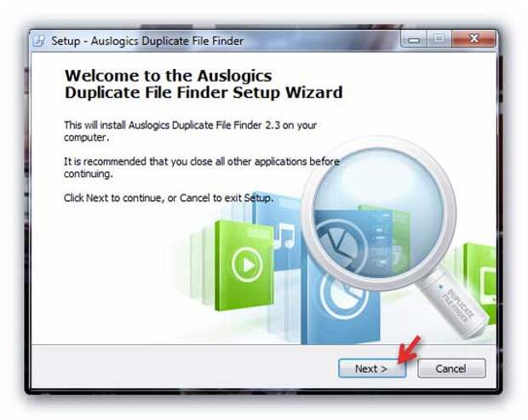This screenshot has height=420, width=528.
Task: Click the Setup - Auslogics Duplicate File Finder title
Action: coord(147,41)
